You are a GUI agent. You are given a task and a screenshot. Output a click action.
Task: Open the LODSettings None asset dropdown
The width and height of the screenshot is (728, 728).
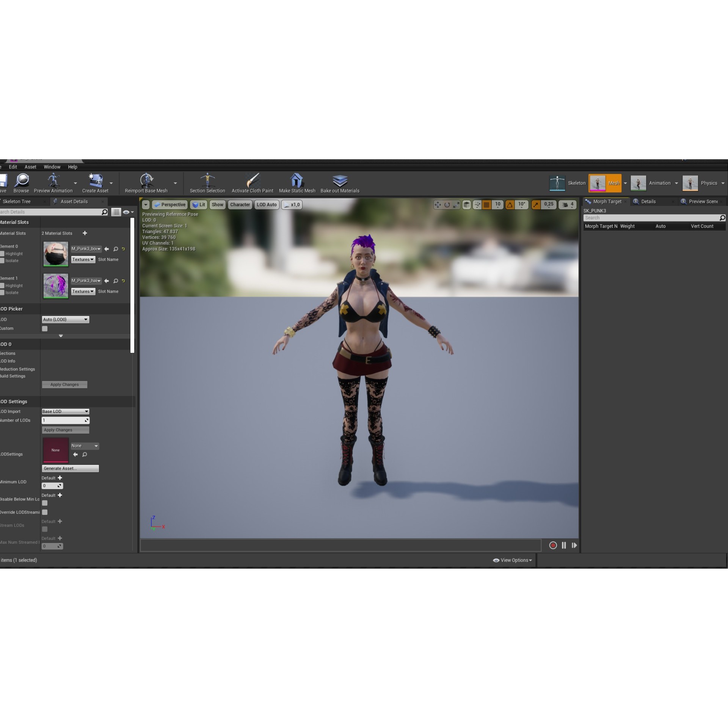click(85, 446)
